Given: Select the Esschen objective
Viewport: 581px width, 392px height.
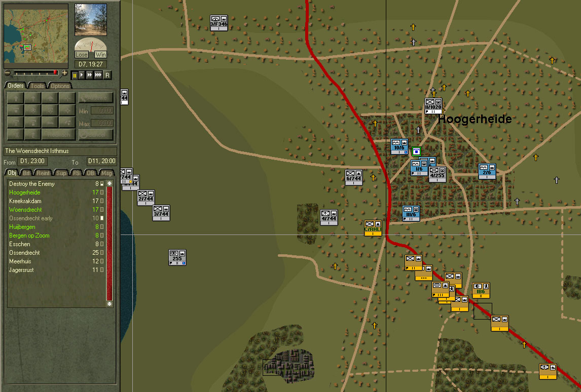Looking at the screenshot, I should (56, 244).
